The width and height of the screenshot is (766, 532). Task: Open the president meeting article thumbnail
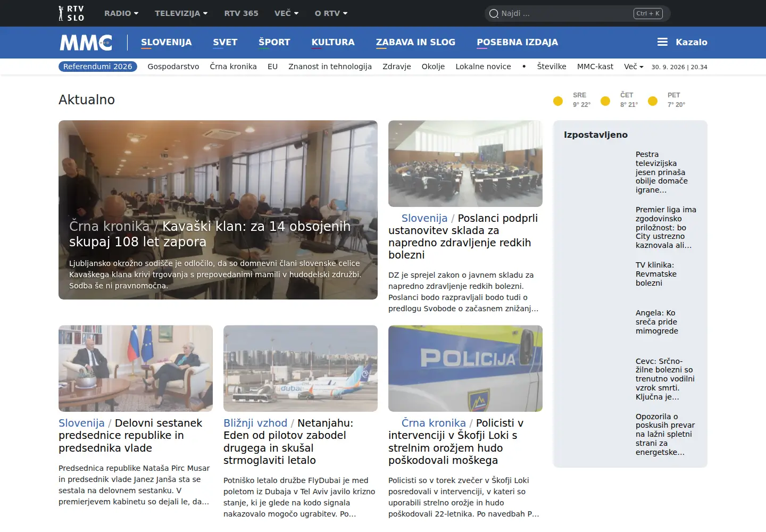136,368
